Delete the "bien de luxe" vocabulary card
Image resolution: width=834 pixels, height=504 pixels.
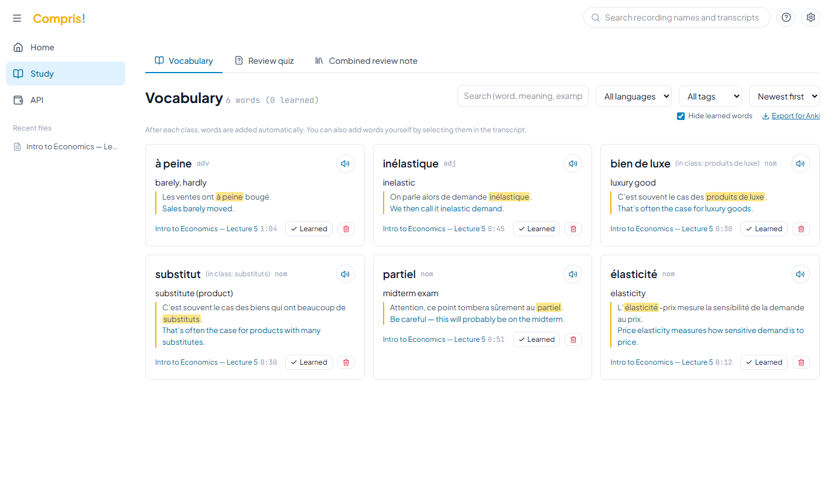[x=801, y=229]
